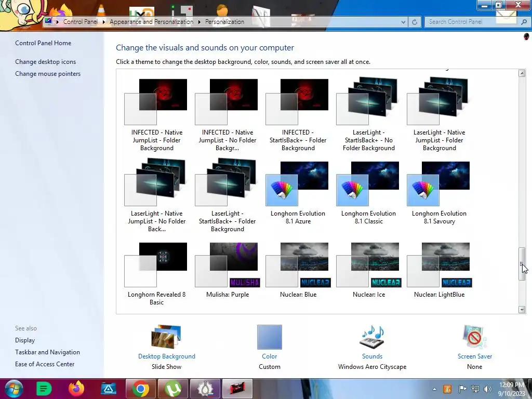
Task: Go to the Appearance and Personalization breadcrumb
Action: [151, 22]
